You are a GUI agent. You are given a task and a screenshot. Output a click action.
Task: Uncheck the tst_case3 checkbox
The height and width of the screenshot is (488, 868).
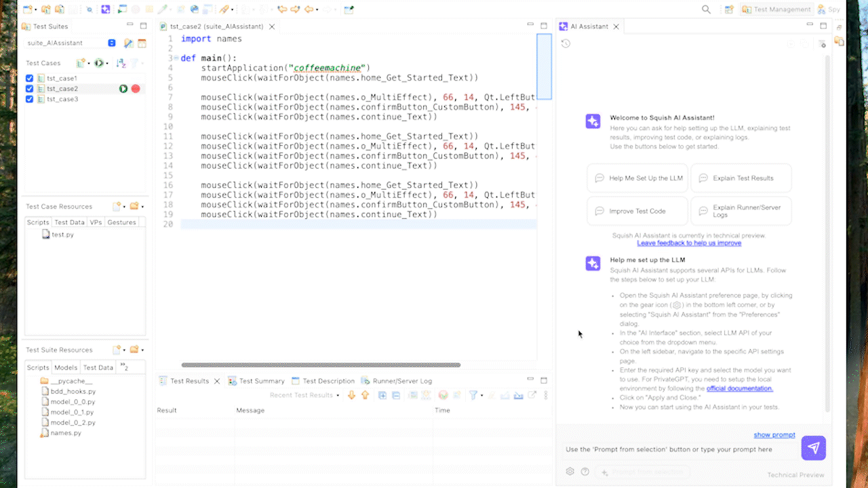click(29, 99)
